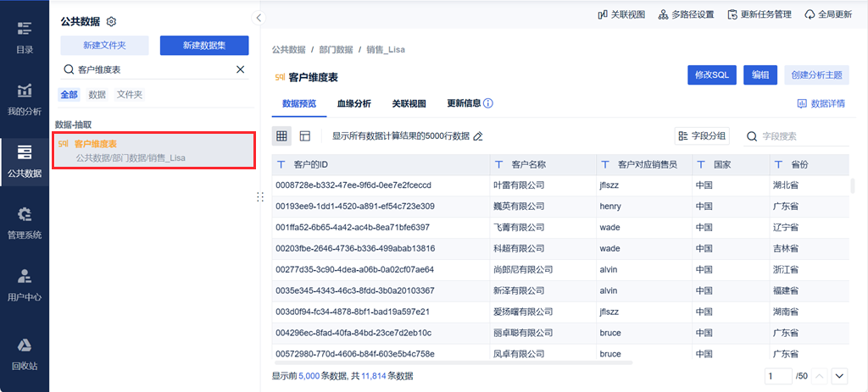Screen dimensions: 868x392
Task: Switch to the 血缘分析 tab
Action: 354,103
